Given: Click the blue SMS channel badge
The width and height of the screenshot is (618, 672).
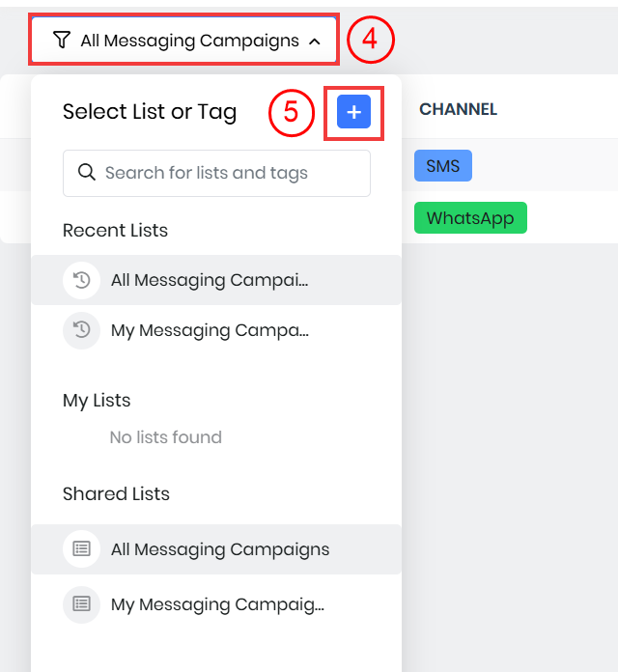Looking at the screenshot, I should (443, 166).
